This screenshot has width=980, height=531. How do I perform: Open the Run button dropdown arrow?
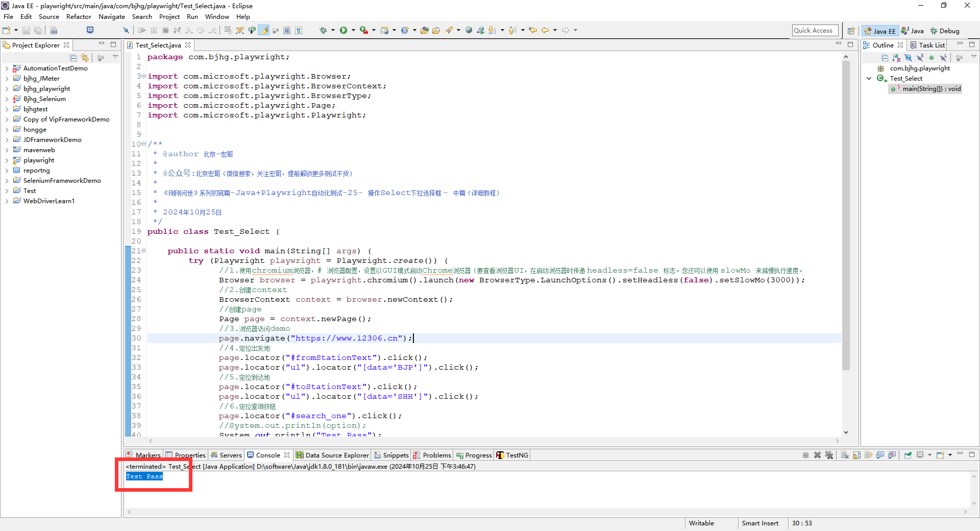pyautogui.click(x=352, y=31)
